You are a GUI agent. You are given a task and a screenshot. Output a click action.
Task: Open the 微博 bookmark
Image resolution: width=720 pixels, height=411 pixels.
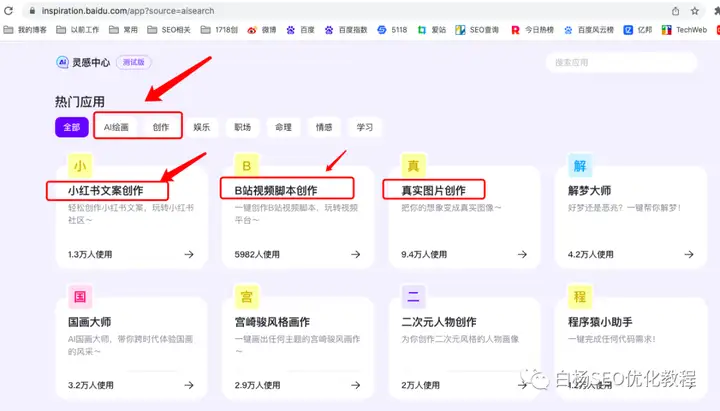pos(262,30)
